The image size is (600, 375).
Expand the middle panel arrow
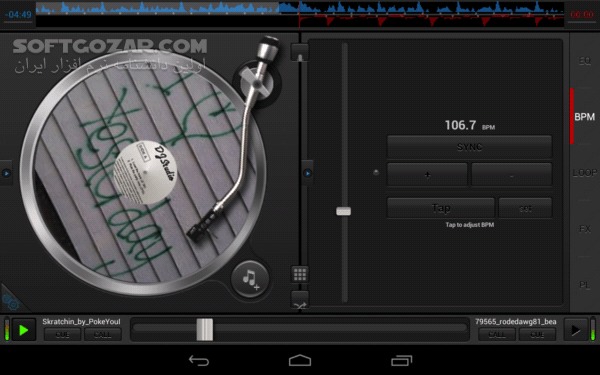click(x=307, y=173)
